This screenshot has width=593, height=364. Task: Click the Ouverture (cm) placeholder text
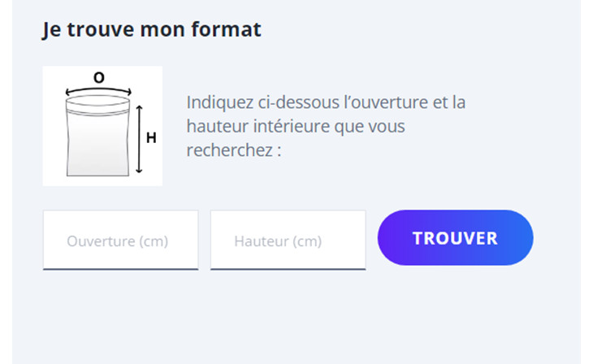(x=118, y=241)
